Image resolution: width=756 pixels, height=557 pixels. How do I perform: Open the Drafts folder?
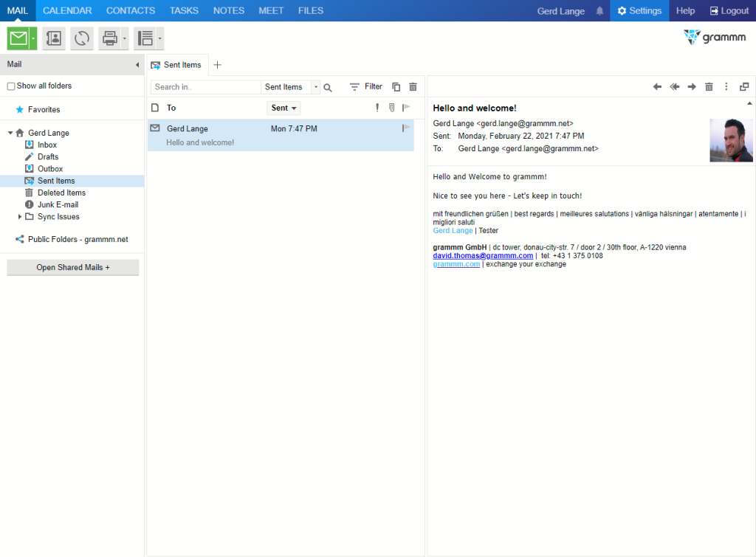[x=48, y=157]
